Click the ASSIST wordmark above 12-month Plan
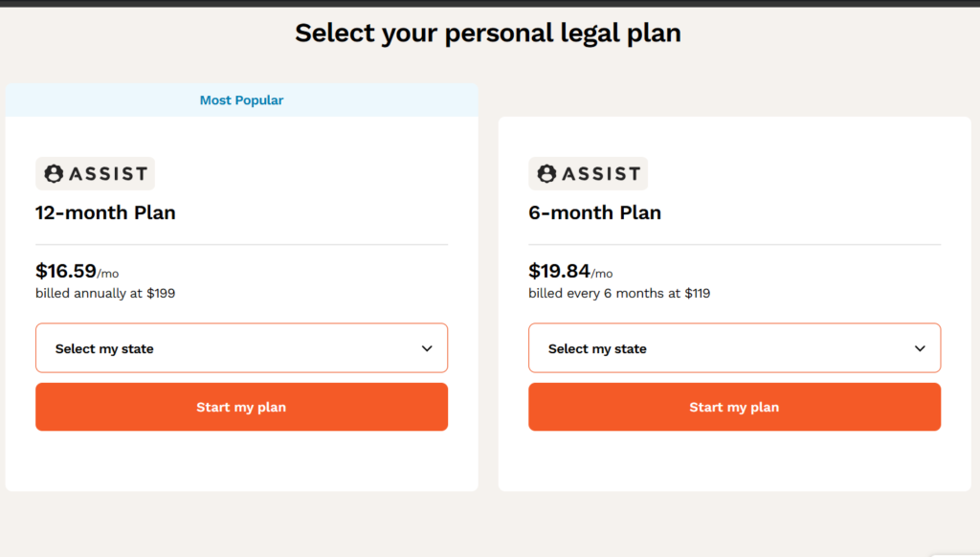The height and width of the screenshot is (557, 980). coord(108,174)
